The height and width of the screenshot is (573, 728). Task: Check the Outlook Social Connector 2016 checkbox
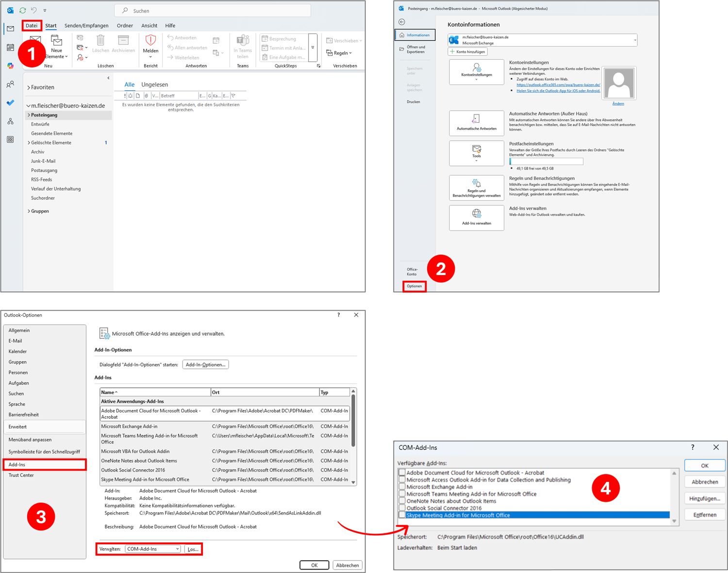point(402,508)
